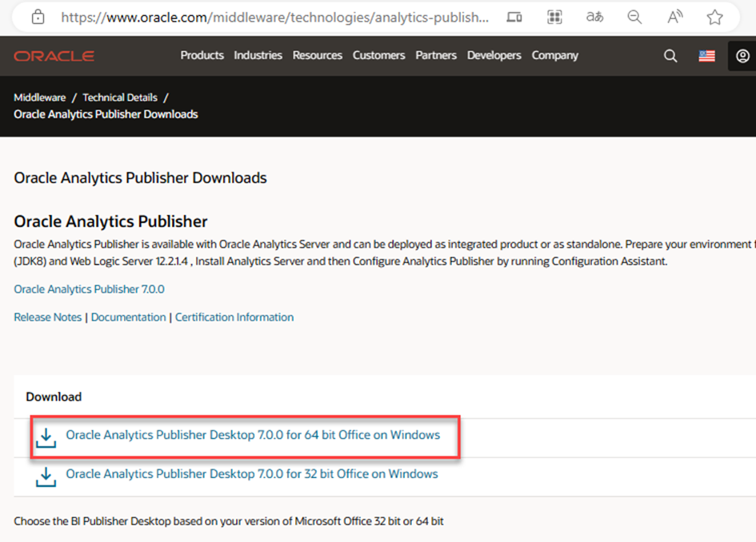Open the Products menu
This screenshot has height=542, width=756.
pyautogui.click(x=202, y=55)
